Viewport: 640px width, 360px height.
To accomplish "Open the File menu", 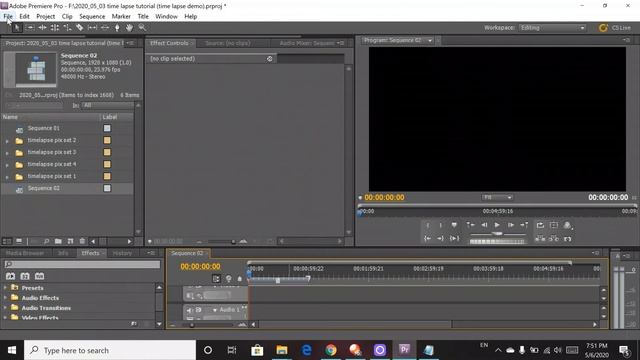I will click(x=8, y=16).
